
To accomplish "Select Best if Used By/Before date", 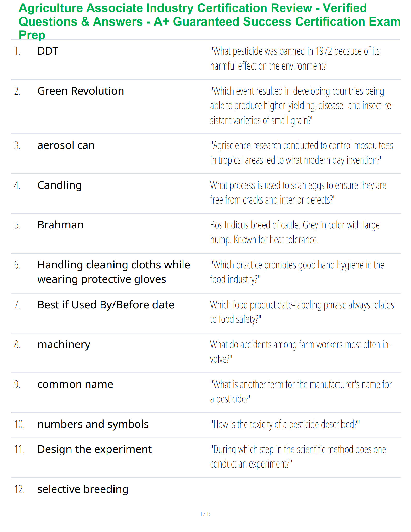I will [106, 305].
